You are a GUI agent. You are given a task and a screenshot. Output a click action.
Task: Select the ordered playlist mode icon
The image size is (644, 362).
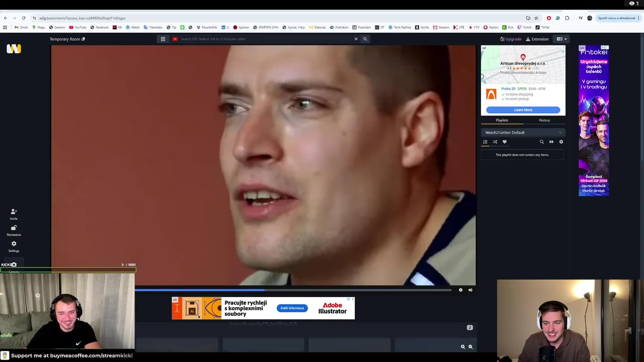(x=485, y=142)
